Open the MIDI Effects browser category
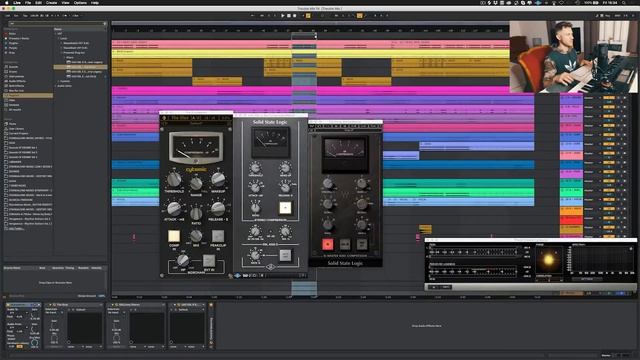The height and width of the screenshot is (360, 640). coord(16,86)
